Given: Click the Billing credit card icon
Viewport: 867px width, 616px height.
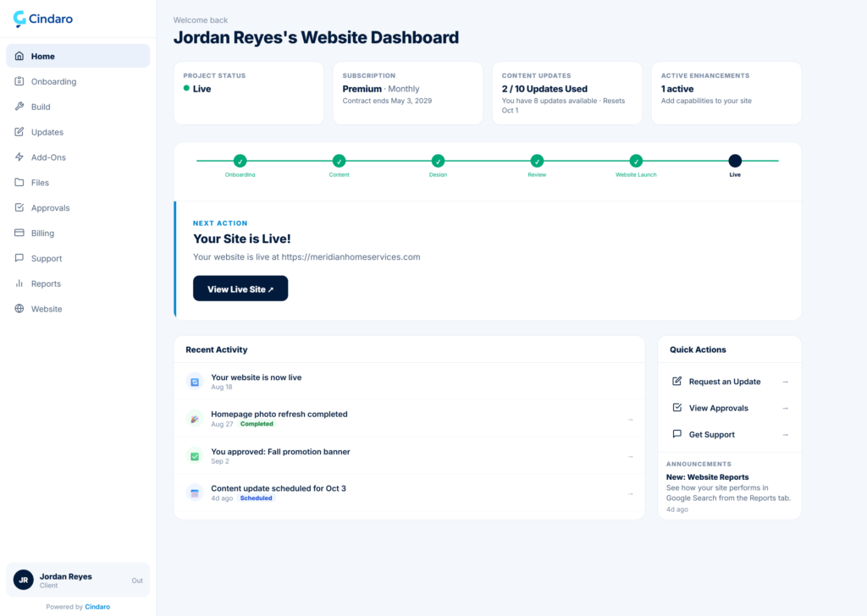Looking at the screenshot, I should [x=19, y=233].
